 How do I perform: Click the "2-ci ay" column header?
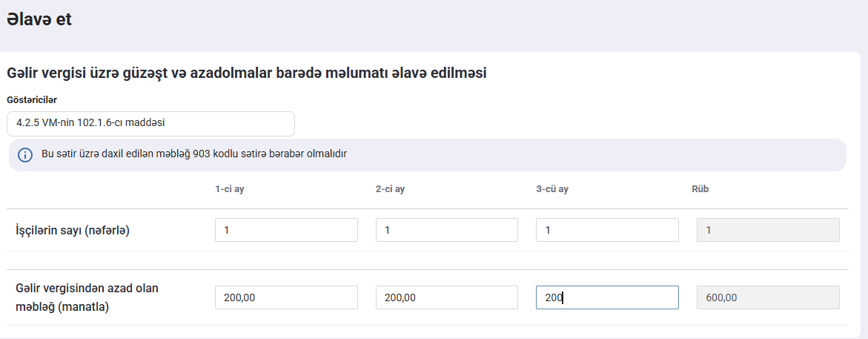390,189
